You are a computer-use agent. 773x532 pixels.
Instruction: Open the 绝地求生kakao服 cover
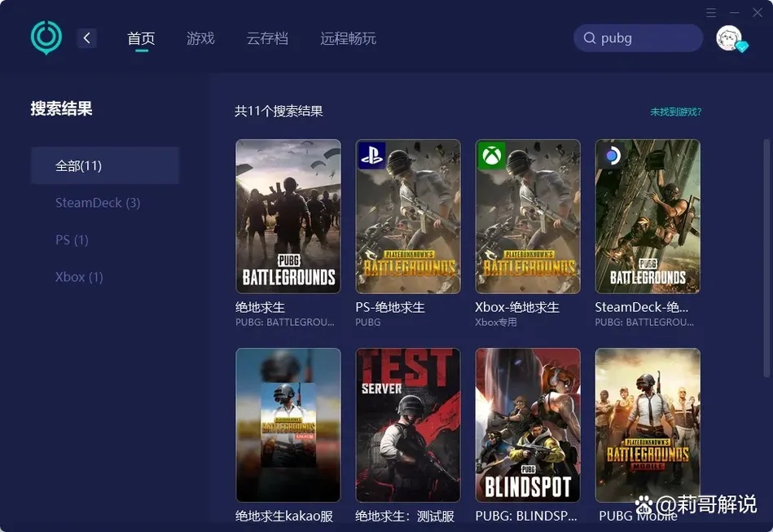tap(288, 425)
